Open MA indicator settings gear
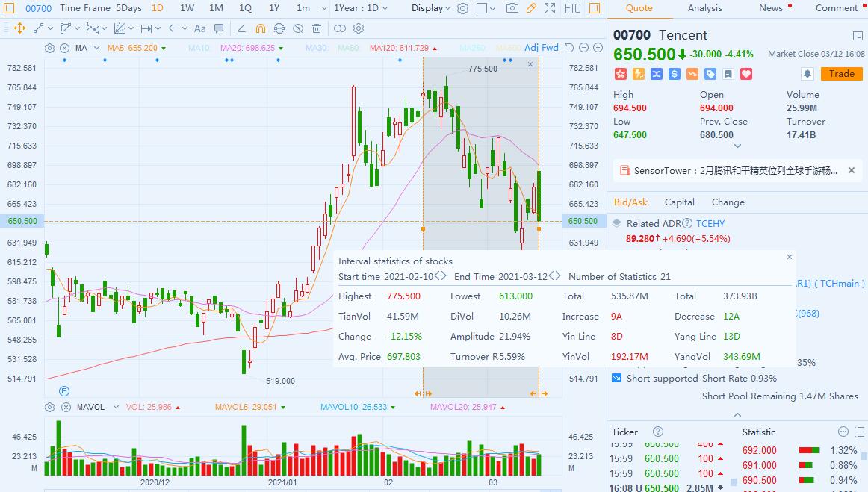Image resolution: width=868 pixels, height=492 pixels. [x=49, y=48]
